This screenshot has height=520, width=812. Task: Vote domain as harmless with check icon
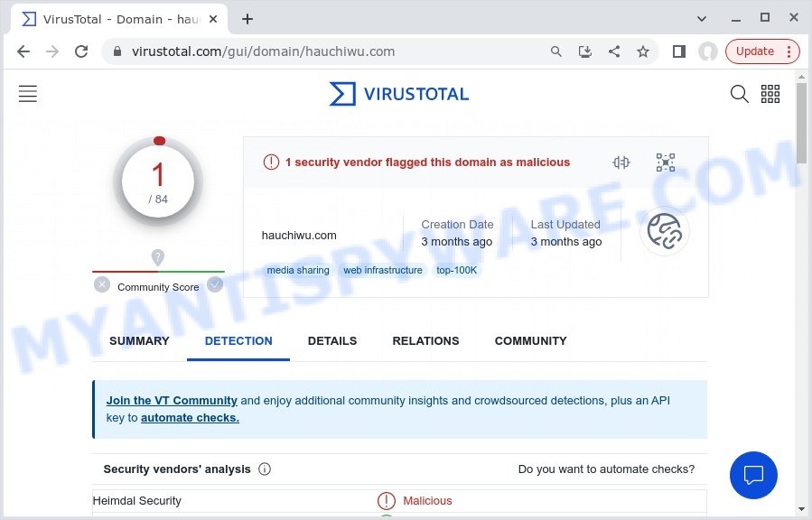[x=215, y=284]
